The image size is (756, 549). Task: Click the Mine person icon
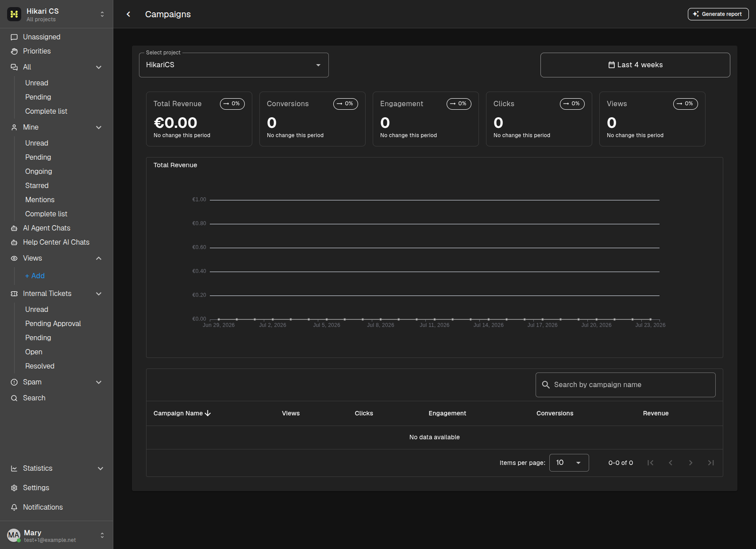pyautogui.click(x=14, y=127)
